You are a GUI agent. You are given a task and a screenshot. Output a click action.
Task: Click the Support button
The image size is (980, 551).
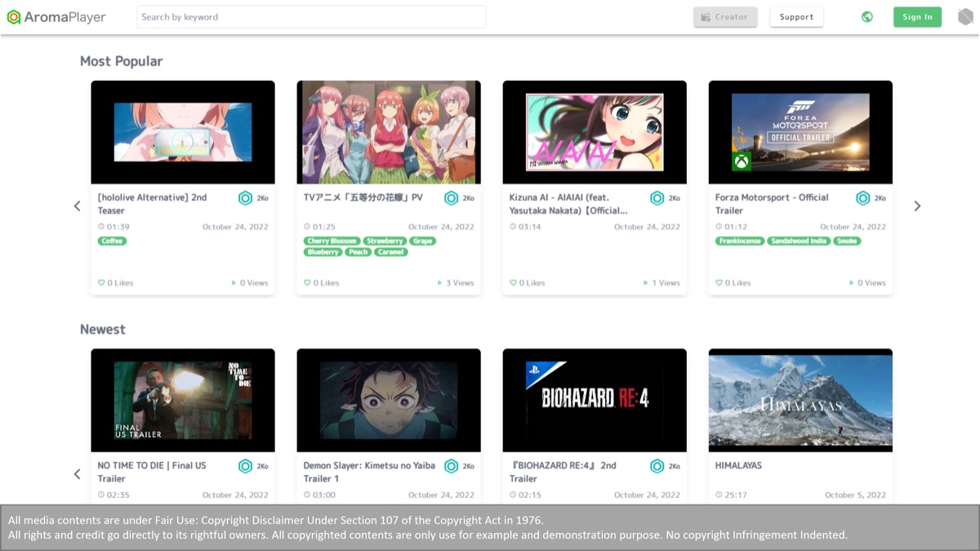[x=796, y=17]
